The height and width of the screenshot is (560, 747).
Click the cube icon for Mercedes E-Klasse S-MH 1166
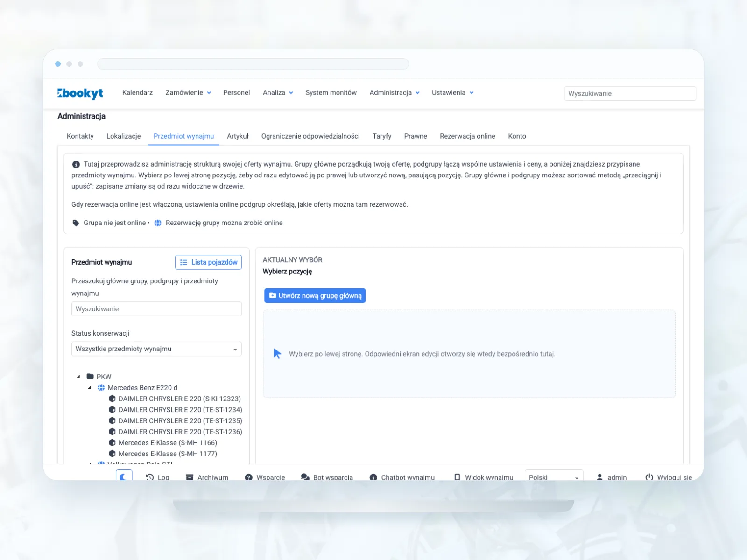(x=112, y=443)
